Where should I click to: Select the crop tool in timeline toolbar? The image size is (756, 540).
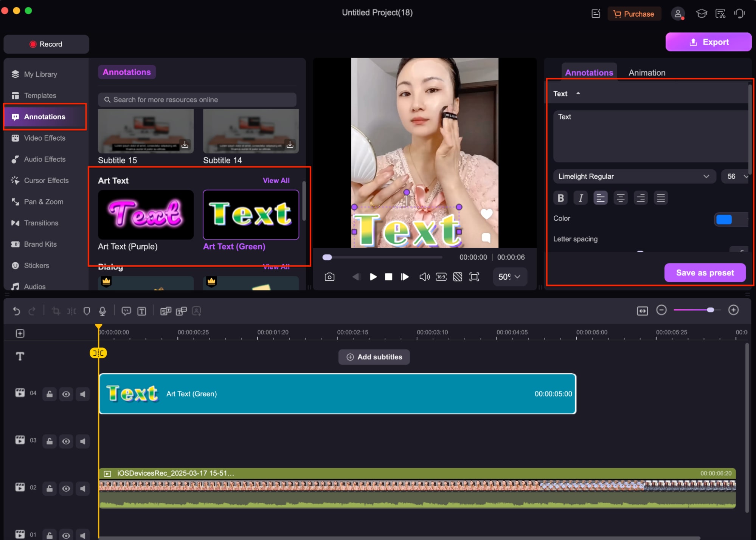56,311
